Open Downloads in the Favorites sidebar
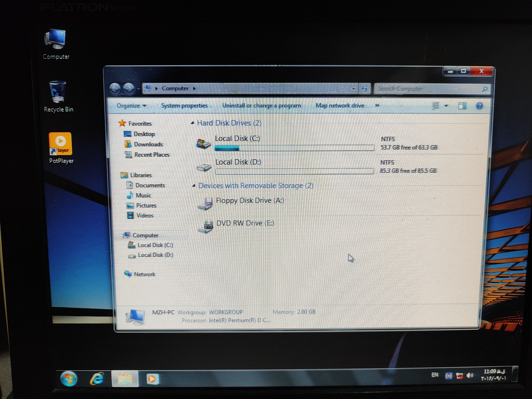Screen dimensions: 532x399 click(148, 144)
